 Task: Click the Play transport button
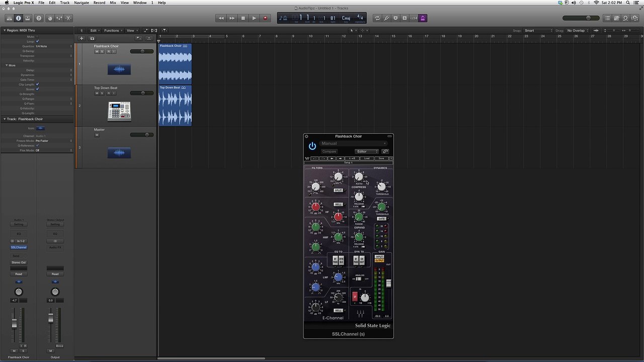click(x=254, y=18)
